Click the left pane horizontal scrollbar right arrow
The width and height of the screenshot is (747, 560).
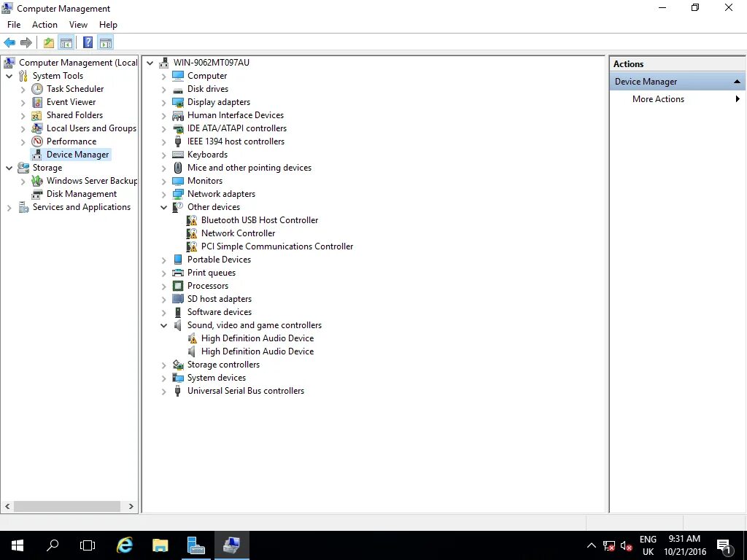point(131,507)
